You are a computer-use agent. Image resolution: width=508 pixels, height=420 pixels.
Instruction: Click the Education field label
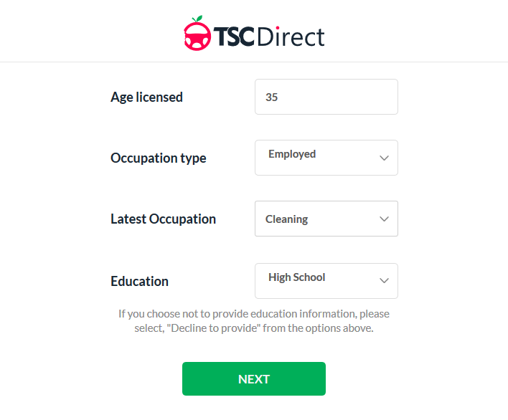coord(139,281)
